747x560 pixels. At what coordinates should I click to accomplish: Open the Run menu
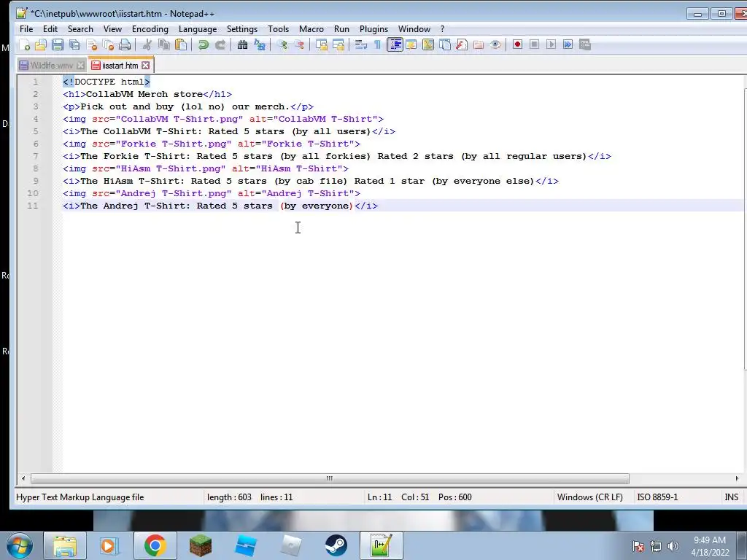(x=341, y=29)
